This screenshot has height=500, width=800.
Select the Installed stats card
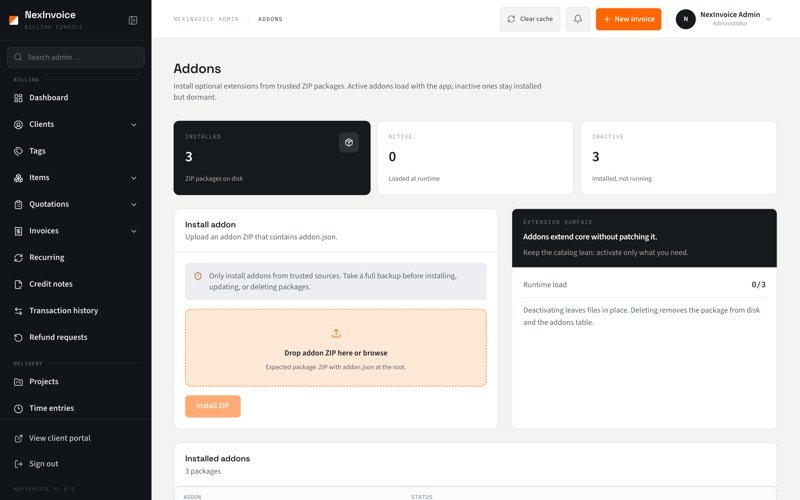[x=272, y=158]
